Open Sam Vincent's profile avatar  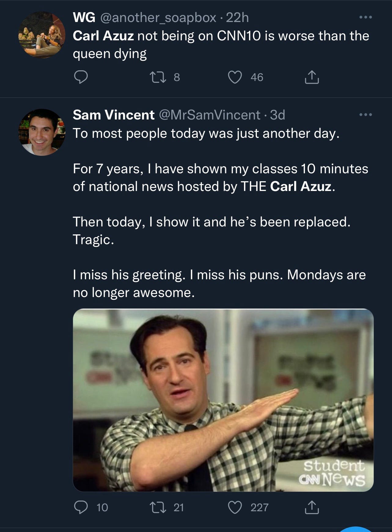[x=42, y=132]
